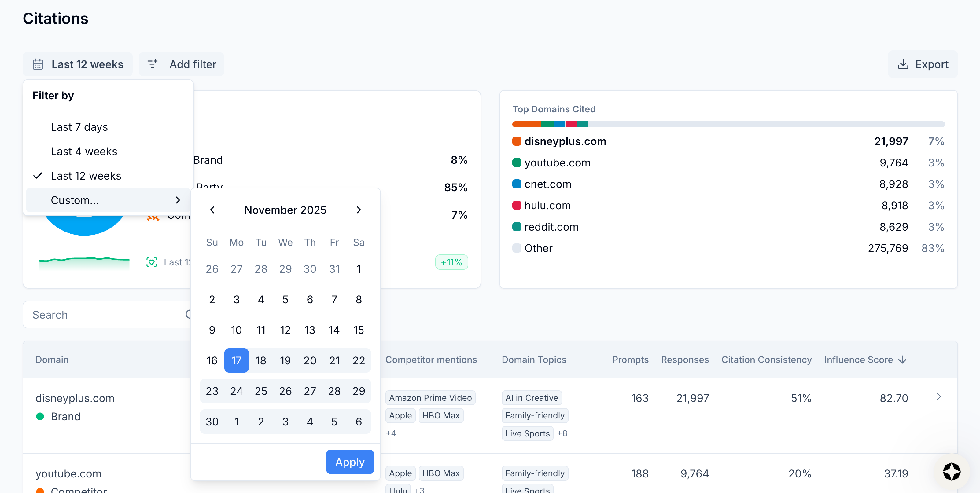Image resolution: width=980 pixels, height=493 pixels.
Task: Choose November 14 on the calendar
Action: click(334, 330)
